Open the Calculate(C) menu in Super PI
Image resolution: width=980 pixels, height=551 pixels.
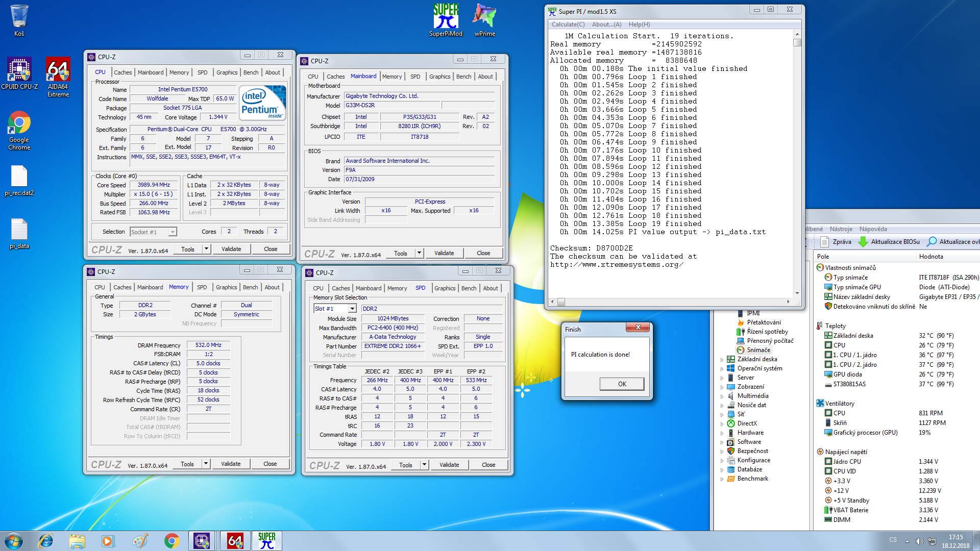tap(568, 24)
